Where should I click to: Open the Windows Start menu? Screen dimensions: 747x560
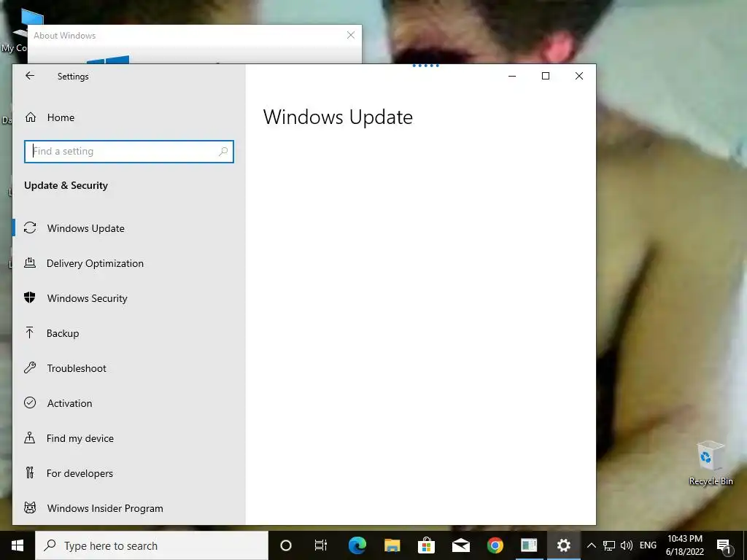pos(18,545)
